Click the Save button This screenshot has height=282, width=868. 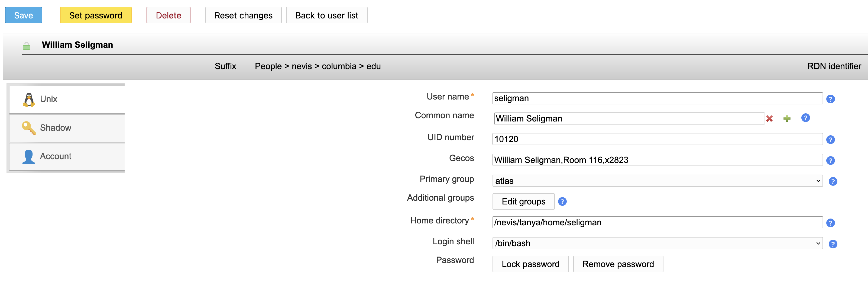click(24, 15)
